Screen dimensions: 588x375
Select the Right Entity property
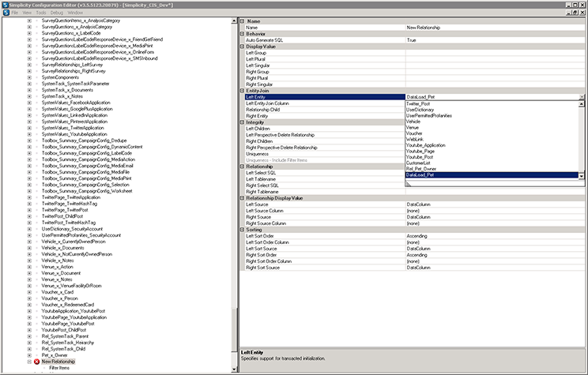[325, 116]
